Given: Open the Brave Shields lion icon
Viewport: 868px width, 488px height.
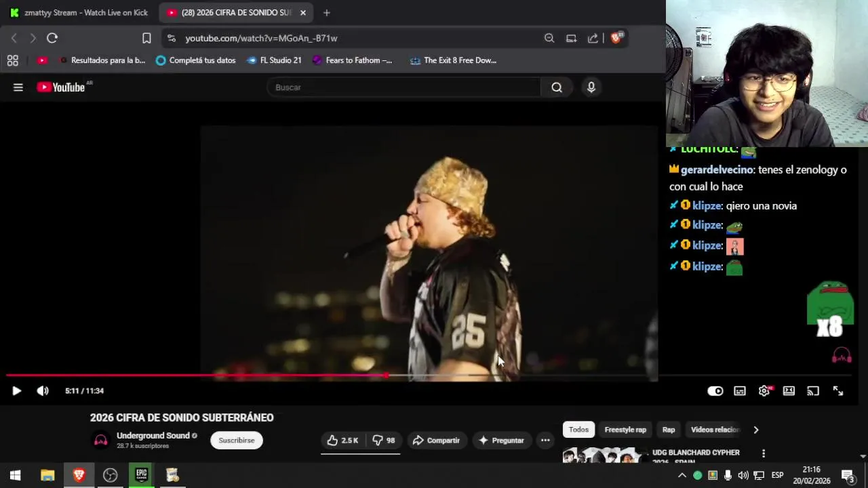Looking at the screenshot, I should [616, 38].
